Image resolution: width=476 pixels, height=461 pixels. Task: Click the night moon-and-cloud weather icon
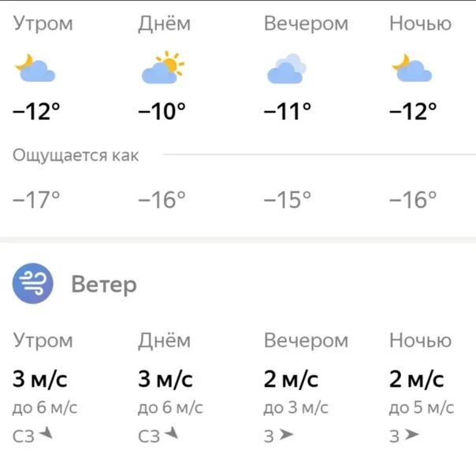pyautogui.click(x=411, y=67)
